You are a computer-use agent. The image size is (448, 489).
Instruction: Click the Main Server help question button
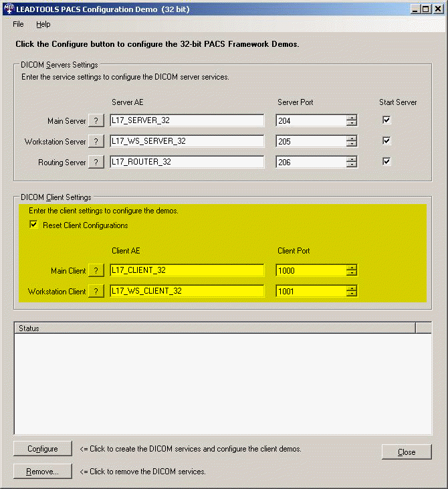(x=96, y=121)
